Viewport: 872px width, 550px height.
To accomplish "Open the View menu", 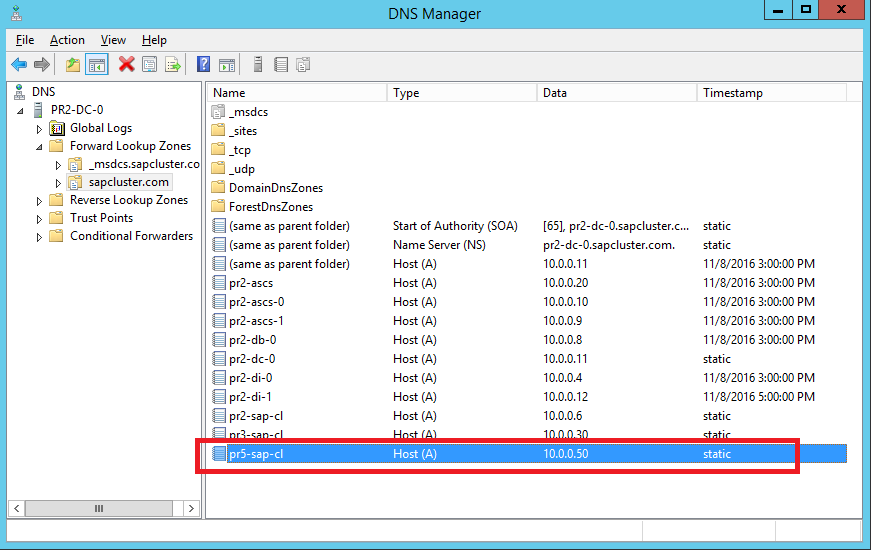I will click(113, 40).
